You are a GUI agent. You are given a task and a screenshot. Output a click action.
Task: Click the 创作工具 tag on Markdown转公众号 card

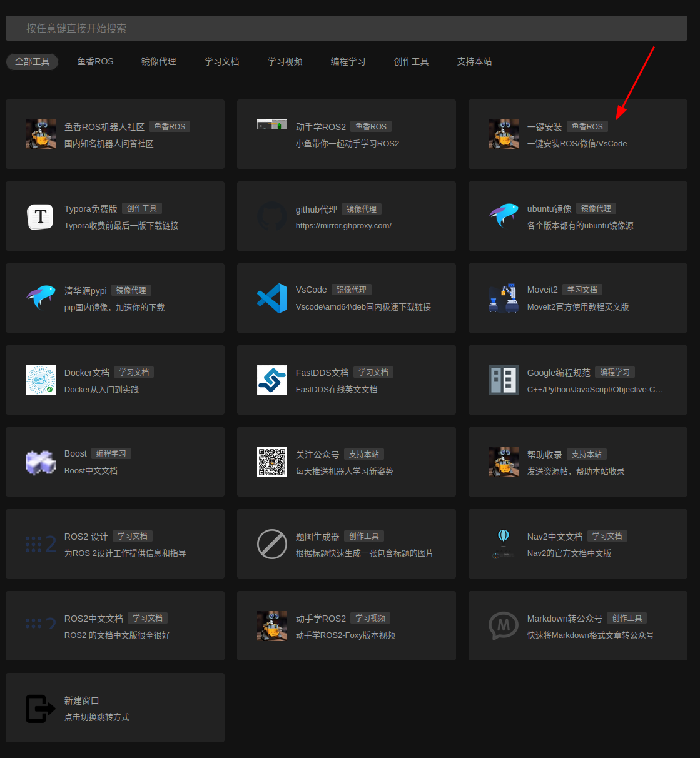(x=627, y=618)
